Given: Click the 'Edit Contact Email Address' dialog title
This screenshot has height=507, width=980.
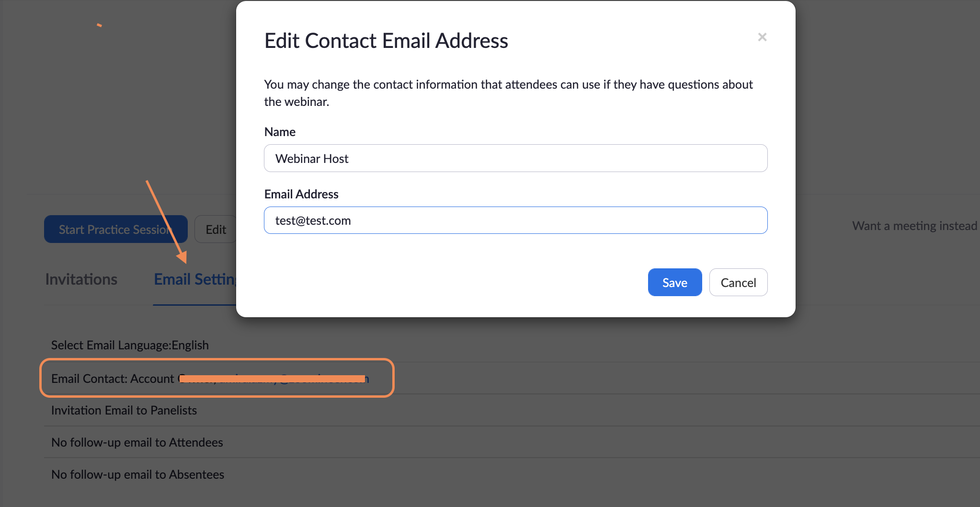Looking at the screenshot, I should coord(386,41).
